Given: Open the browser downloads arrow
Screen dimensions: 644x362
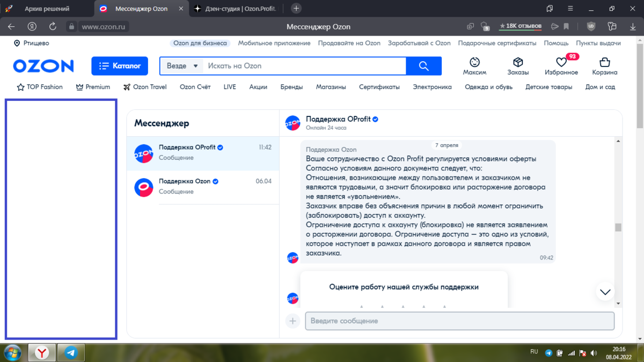Looking at the screenshot, I should 632,26.
